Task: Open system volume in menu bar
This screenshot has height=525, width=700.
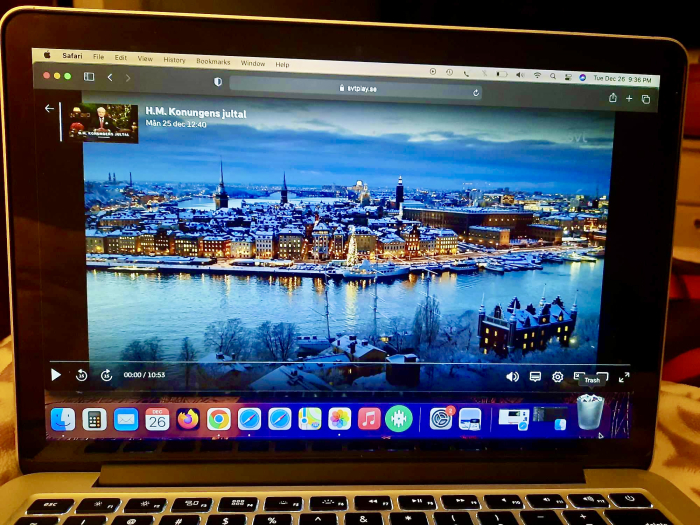Action: 520,75
